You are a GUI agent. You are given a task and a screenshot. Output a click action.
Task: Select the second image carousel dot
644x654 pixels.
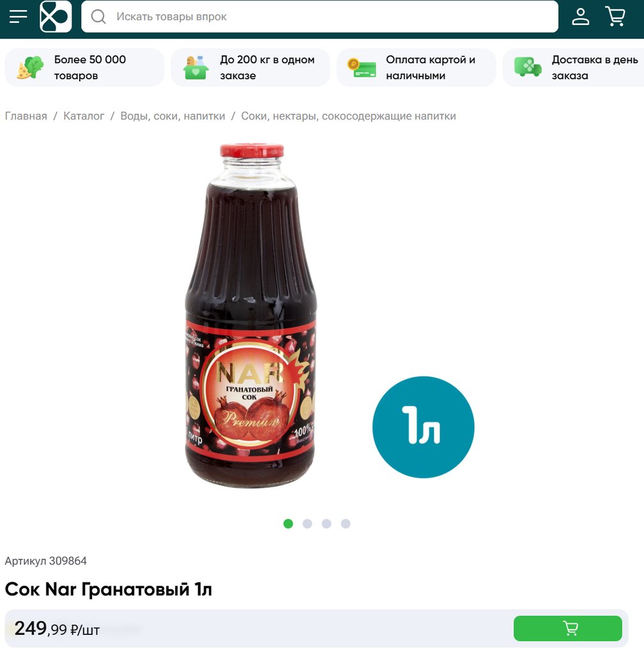coord(307,524)
